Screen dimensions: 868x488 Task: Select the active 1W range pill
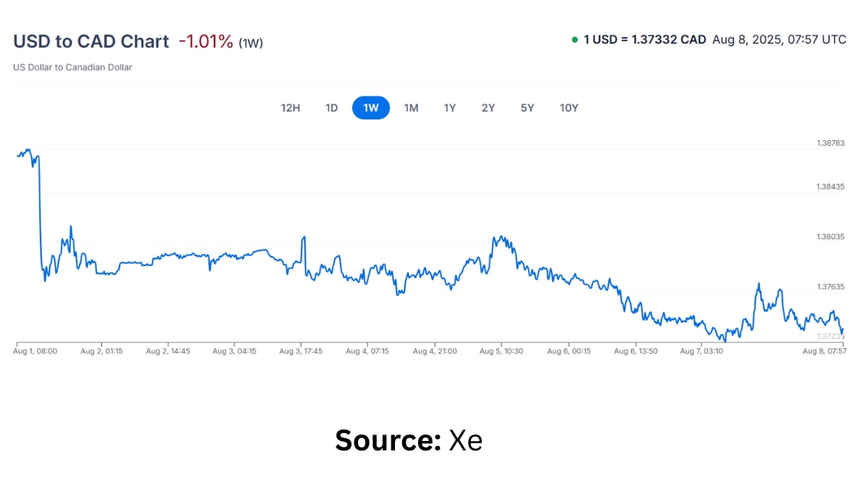(371, 108)
